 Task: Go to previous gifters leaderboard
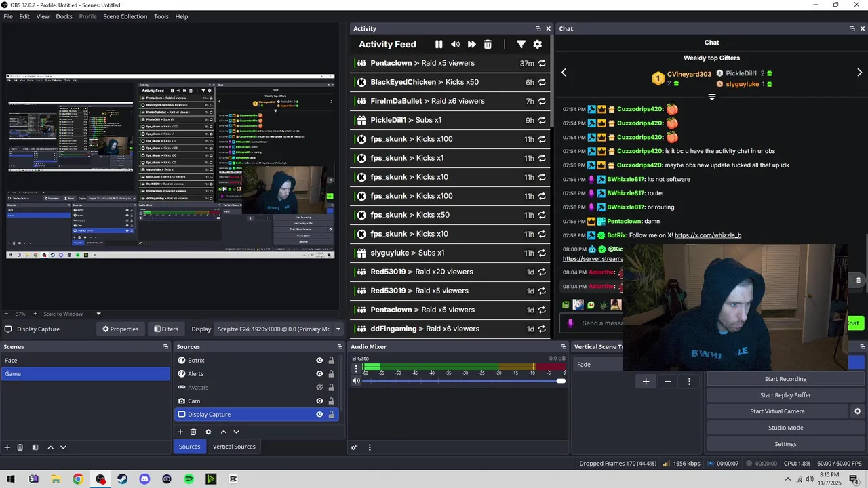coord(564,73)
